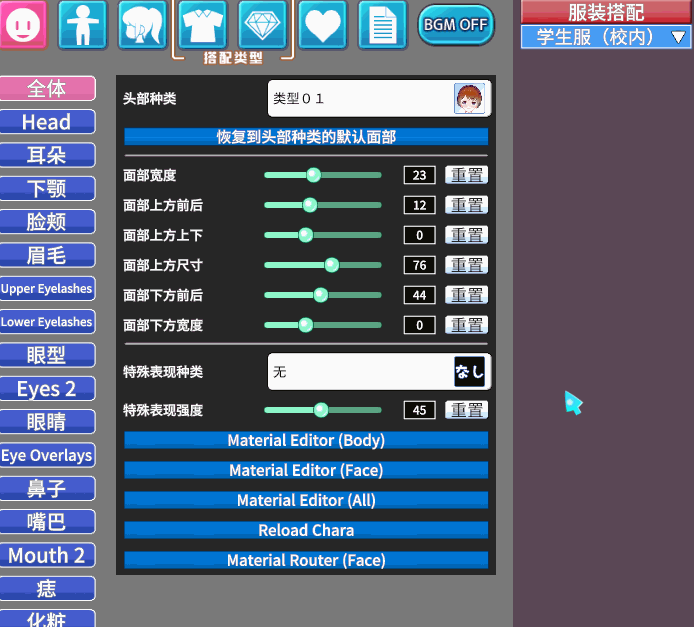Select the 嘴巴 tab
Screen dimensions: 694x627
click(47, 522)
